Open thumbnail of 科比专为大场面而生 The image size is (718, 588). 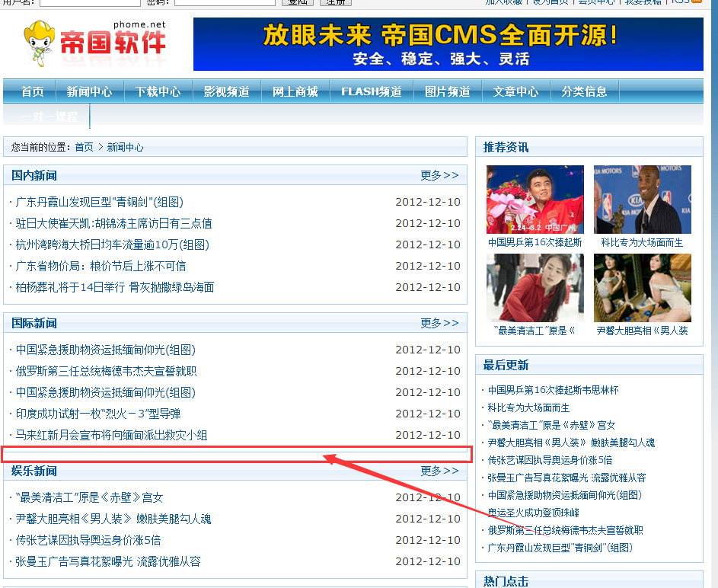coord(642,200)
